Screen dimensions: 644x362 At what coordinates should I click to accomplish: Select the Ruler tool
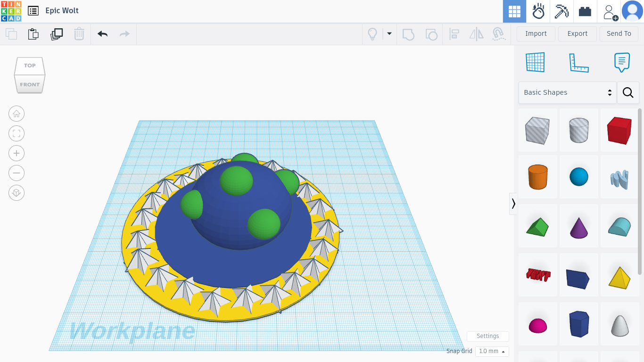[x=579, y=62]
